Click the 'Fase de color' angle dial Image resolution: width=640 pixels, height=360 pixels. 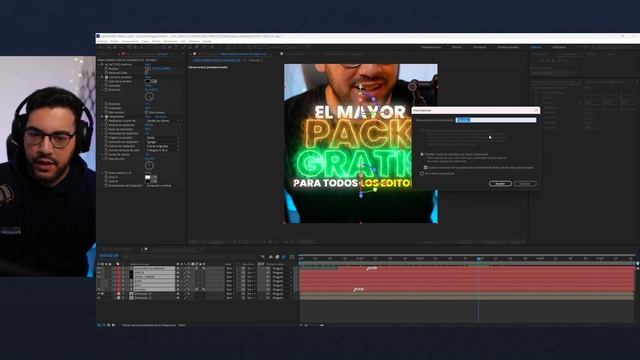(149, 165)
